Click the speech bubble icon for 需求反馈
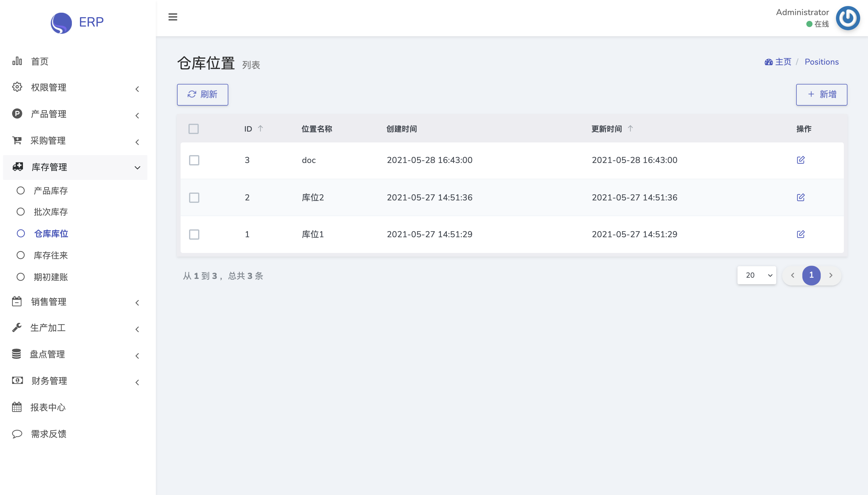Image resolution: width=868 pixels, height=495 pixels. click(17, 434)
